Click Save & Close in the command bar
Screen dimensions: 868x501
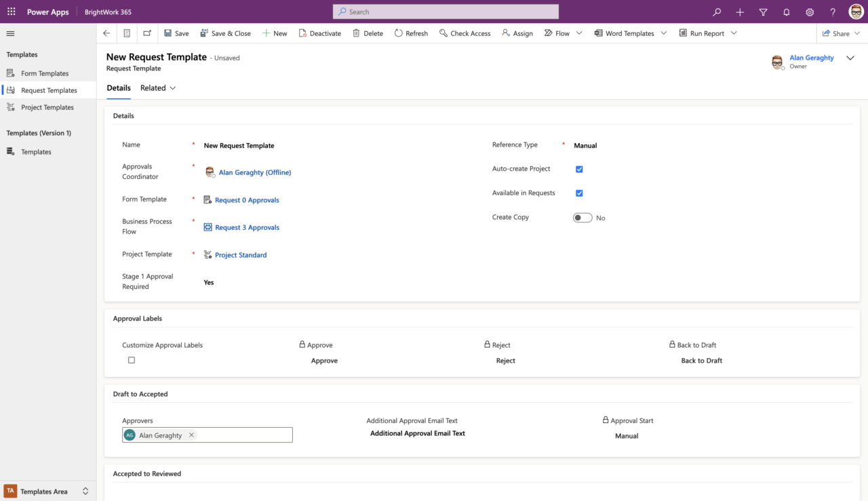pos(226,33)
